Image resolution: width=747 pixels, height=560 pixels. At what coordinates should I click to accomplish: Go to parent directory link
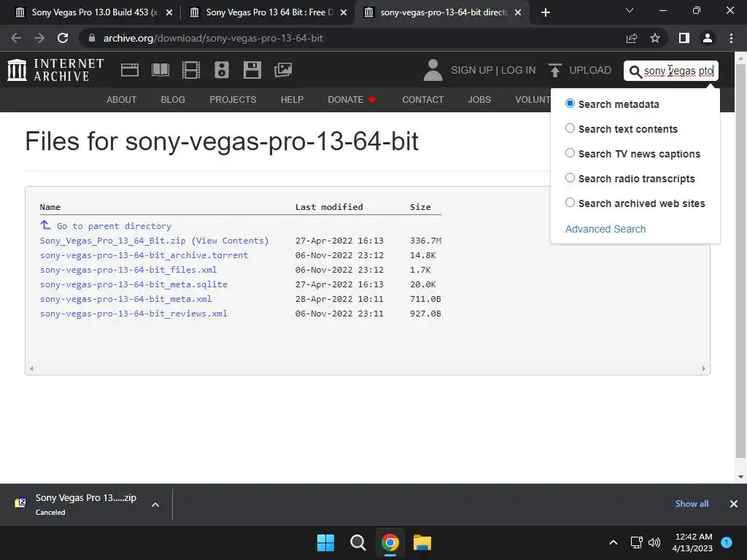click(114, 226)
